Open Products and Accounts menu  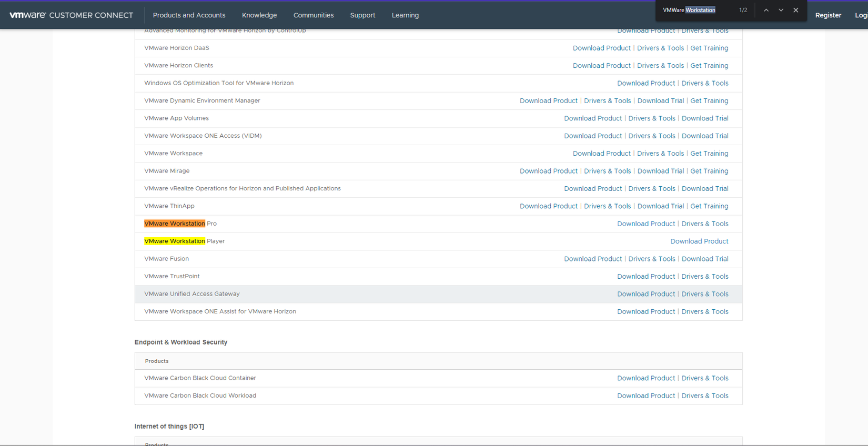189,15
